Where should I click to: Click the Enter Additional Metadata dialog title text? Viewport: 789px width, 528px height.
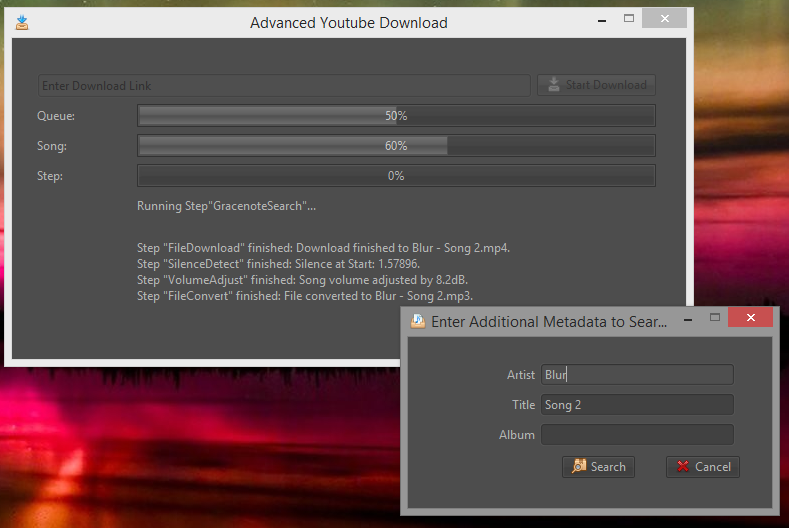[549, 322]
